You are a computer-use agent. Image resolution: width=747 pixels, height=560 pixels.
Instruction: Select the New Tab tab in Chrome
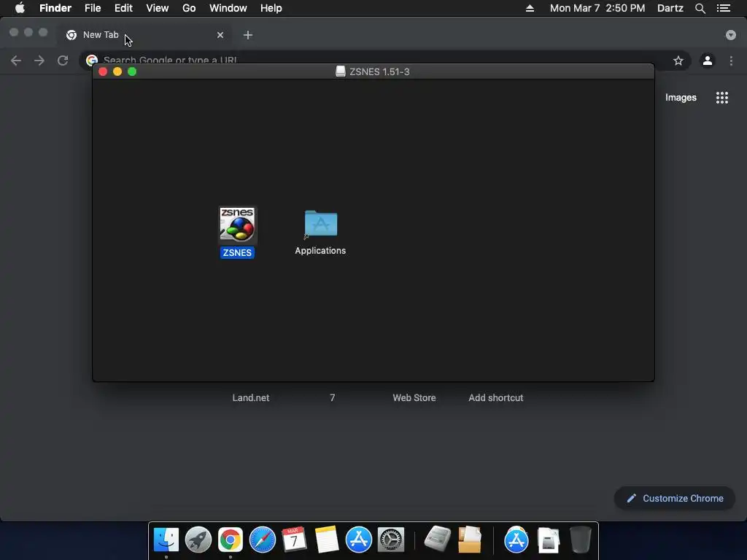tap(143, 35)
